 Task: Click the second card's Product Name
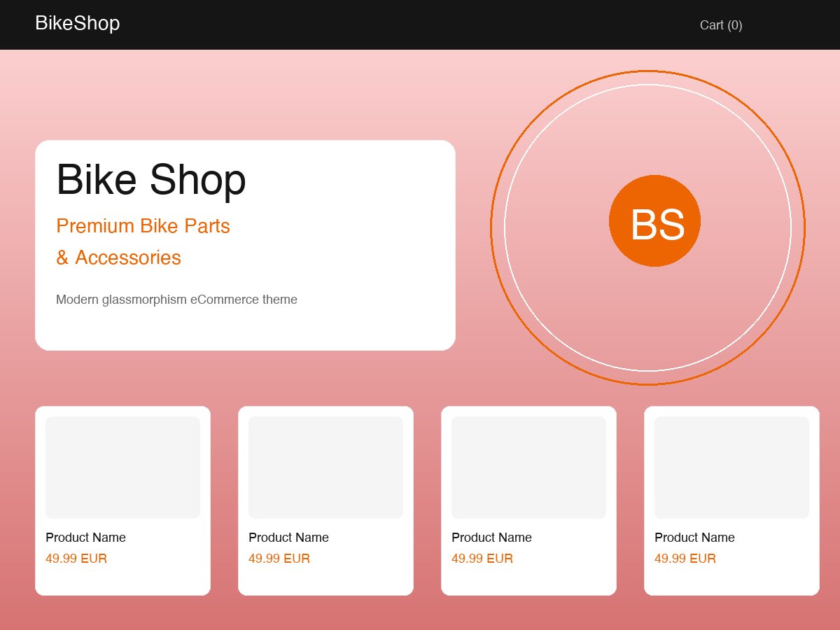point(288,538)
